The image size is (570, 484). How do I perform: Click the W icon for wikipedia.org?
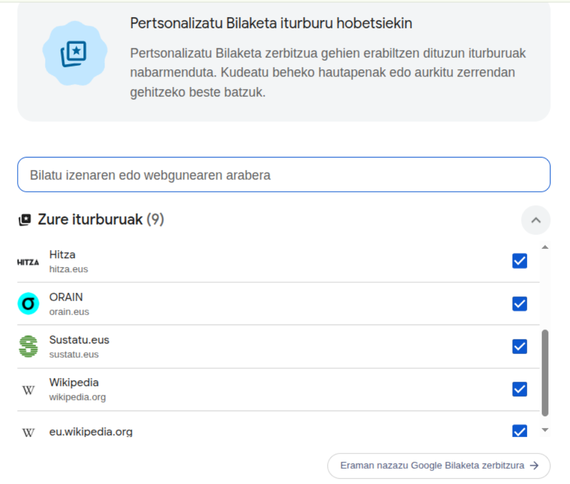pyautogui.click(x=28, y=390)
